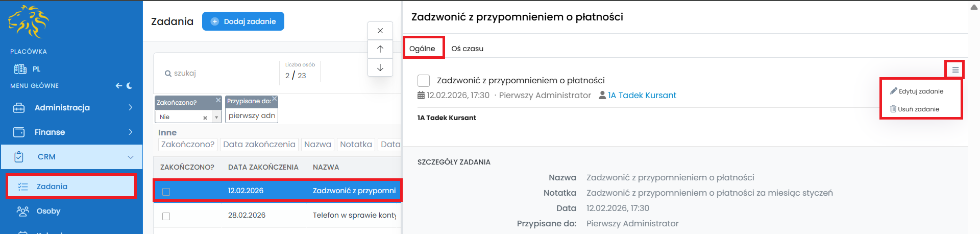Select Usuń zadanie from the menu

(918, 109)
